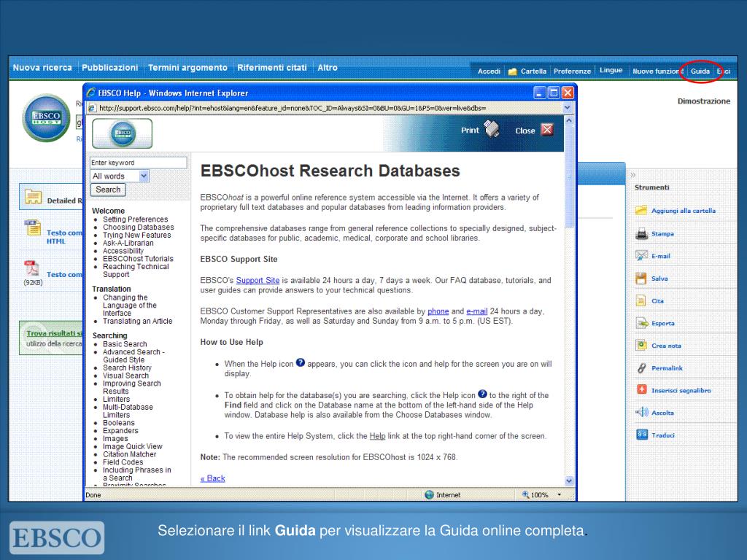Open the Nuova ricerca menu item

coord(42,68)
